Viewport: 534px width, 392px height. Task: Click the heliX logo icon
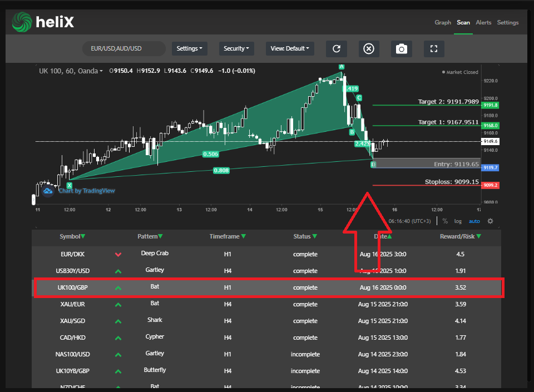click(x=22, y=22)
